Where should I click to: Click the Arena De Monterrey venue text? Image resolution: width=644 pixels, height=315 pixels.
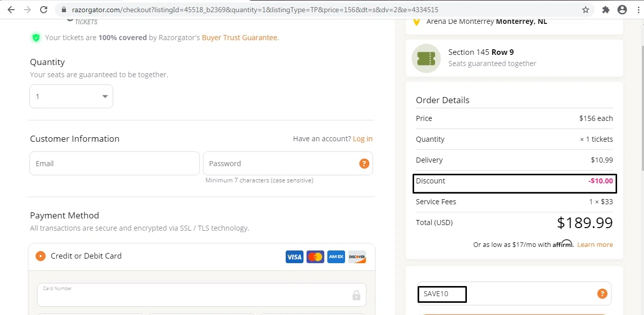(487, 21)
